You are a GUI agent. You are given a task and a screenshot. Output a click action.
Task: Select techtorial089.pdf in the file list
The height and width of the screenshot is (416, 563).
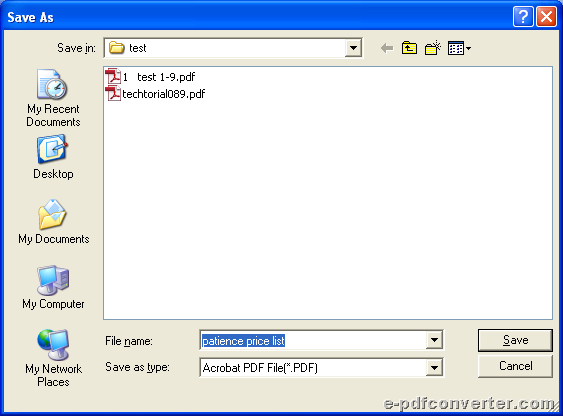pos(155,94)
